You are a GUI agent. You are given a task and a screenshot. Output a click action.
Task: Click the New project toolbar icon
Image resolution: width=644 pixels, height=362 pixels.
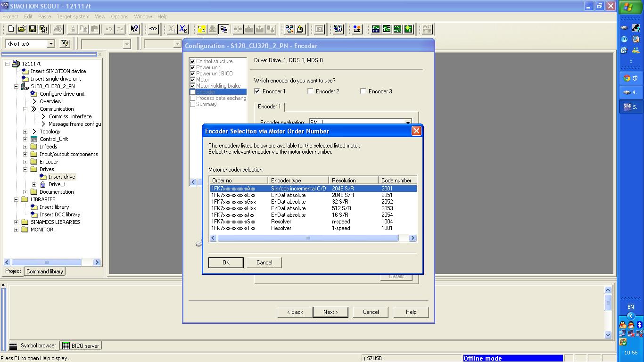coord(11,29)
